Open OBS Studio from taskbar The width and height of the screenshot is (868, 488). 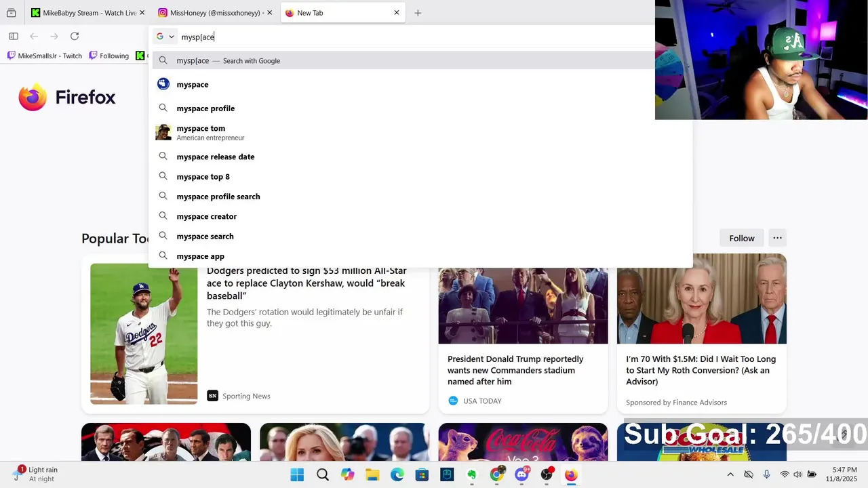pyautogui.click(x=547, y=474)
